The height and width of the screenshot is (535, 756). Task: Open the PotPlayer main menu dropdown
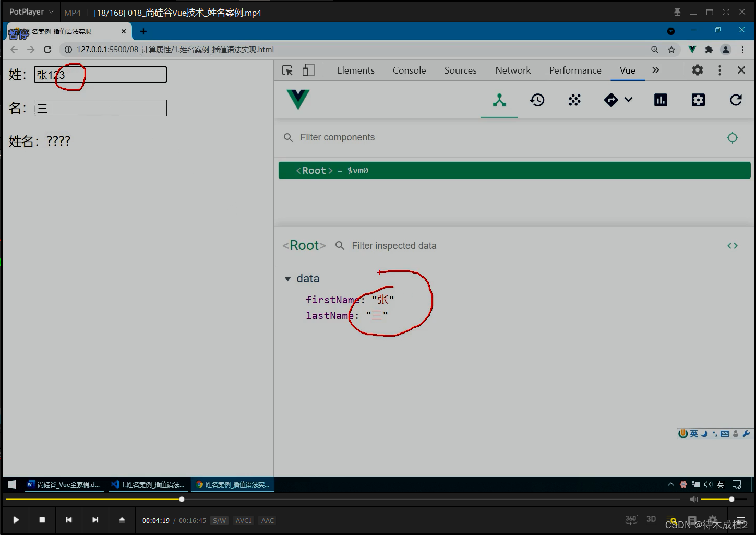pos(31,11)
